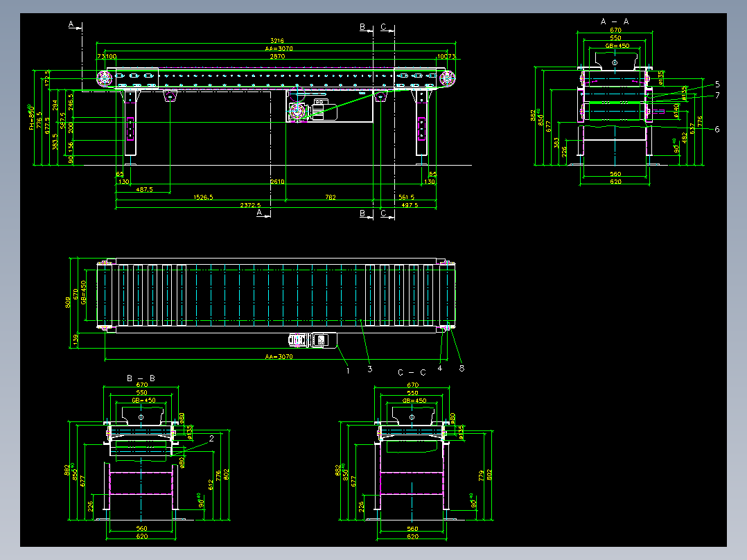Image resolution: width=747 pixels, height=560 pixels.
Task: Select the gear motor in plan view
Action: pyautogui.click(x=313, y=340)
